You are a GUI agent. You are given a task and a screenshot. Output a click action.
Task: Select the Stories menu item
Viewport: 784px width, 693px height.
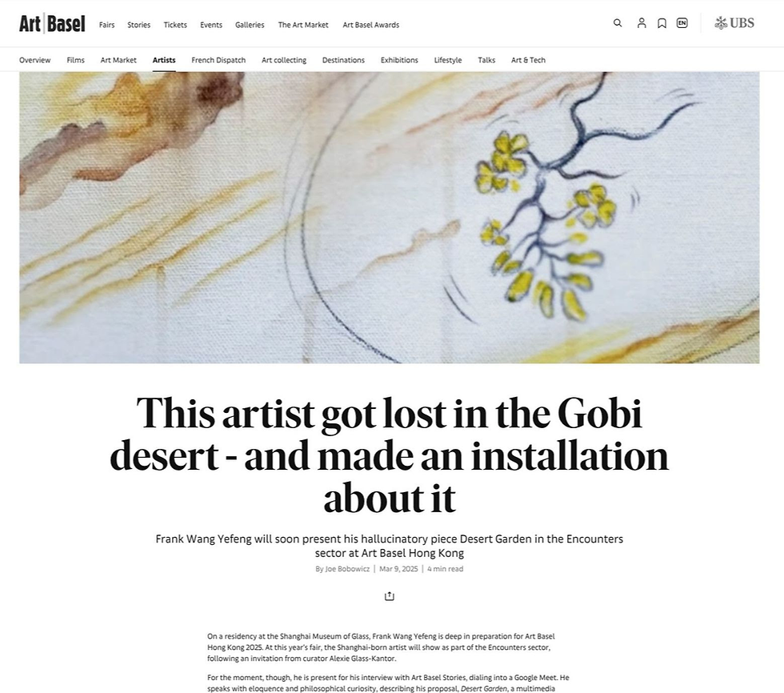click(138, 25)
